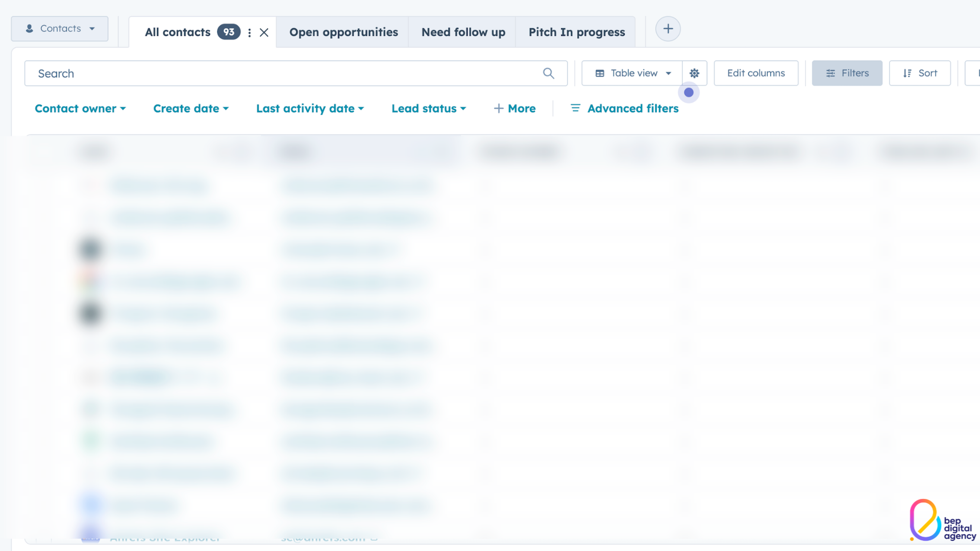This screenshot has height=551, width=980.
Task: Open the Lead status filter dropdown
Action: click(x=429, y=109)
